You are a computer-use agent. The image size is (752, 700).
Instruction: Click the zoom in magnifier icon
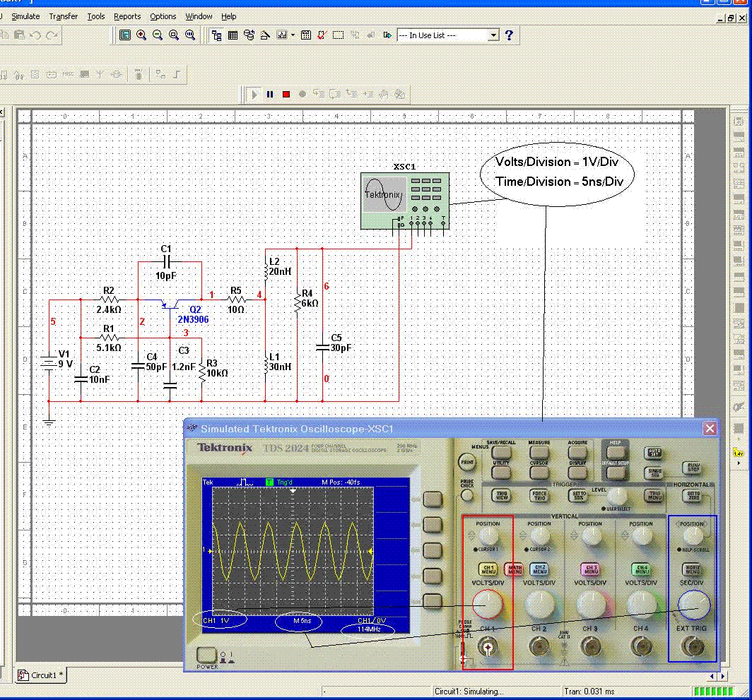click(x=141, y=35)
